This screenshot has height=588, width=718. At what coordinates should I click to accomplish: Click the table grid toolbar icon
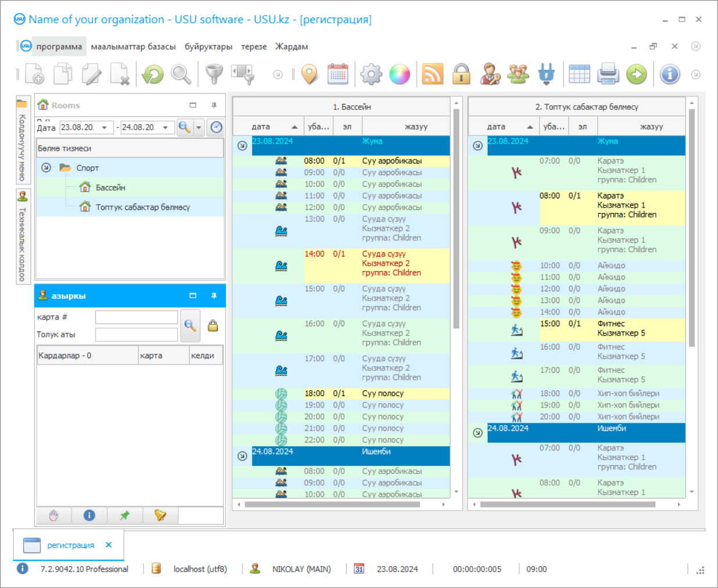[x=580, y=74]
